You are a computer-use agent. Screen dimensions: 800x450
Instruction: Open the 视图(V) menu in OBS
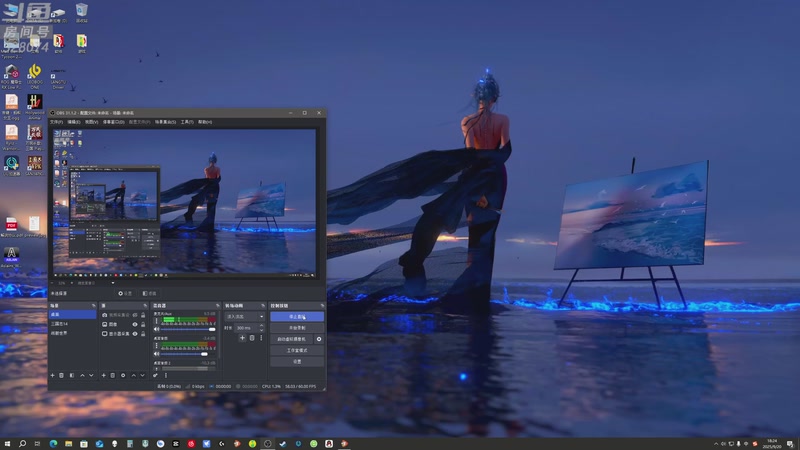click(91, 122)
